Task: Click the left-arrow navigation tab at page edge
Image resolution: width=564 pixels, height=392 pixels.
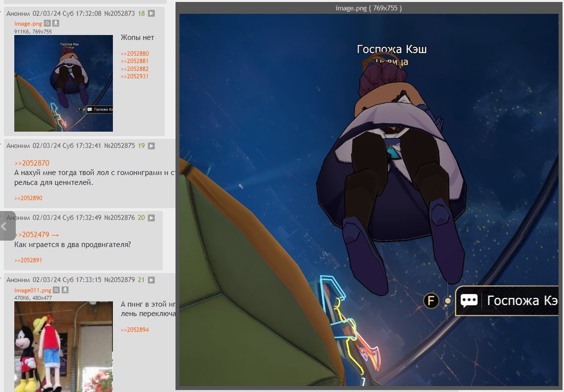Action: click(7, 226)
